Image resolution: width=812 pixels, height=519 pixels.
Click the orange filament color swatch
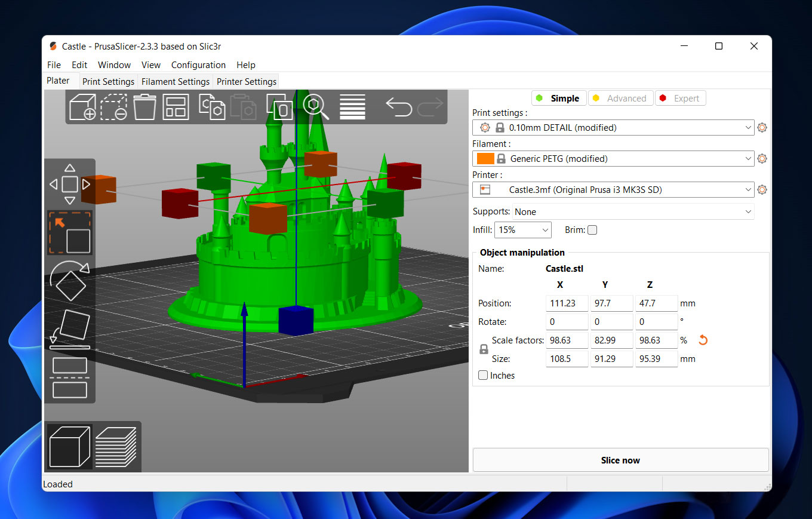click(x=485, y=159)
